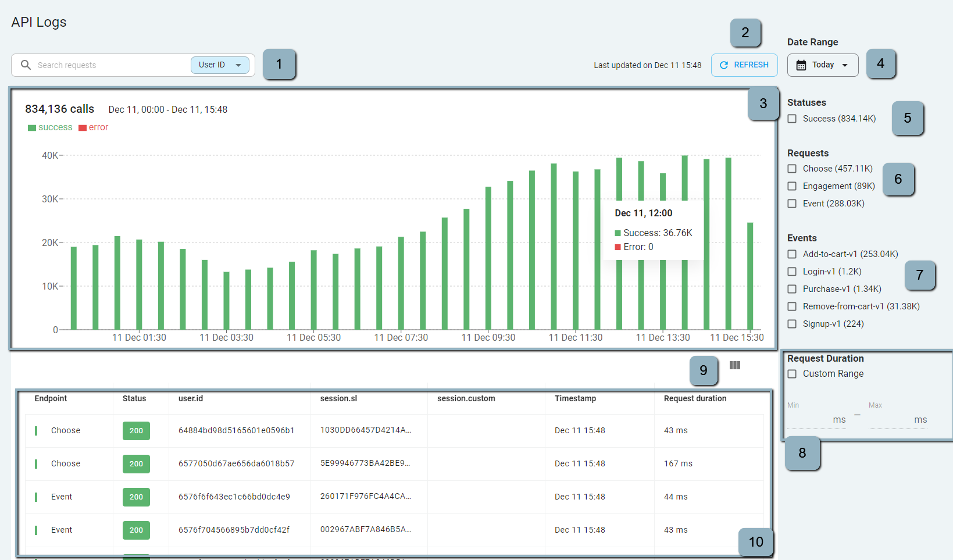Viewport: 953px width, 560px height.
Task: Open the Today date range dropdown
Action: (x=823, y=65)
